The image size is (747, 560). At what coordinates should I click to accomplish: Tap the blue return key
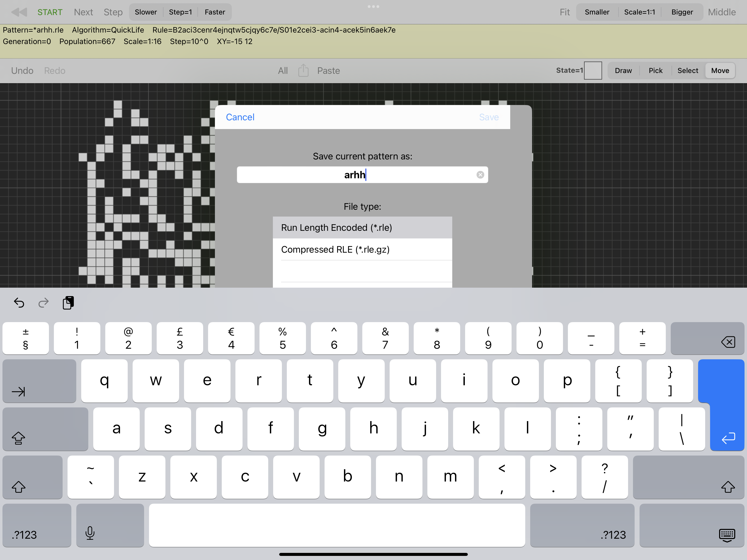727,405
